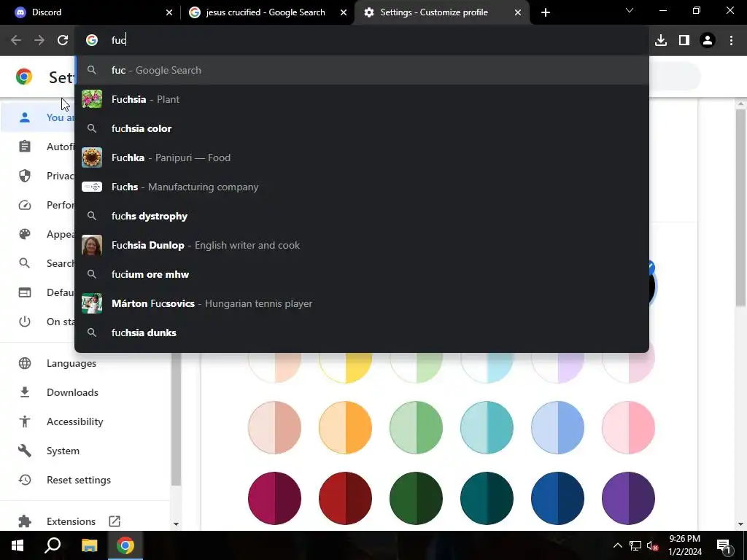747x560 pixels.
Task: Select the orange theme color
Action: [x=345, y=427]
